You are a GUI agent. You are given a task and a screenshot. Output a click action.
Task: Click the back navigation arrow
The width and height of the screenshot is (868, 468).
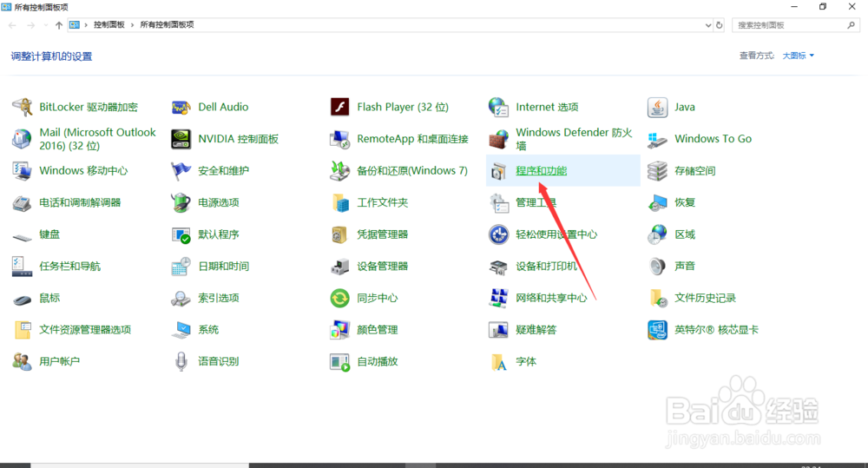pyautogui.click(x=13, y=25)
